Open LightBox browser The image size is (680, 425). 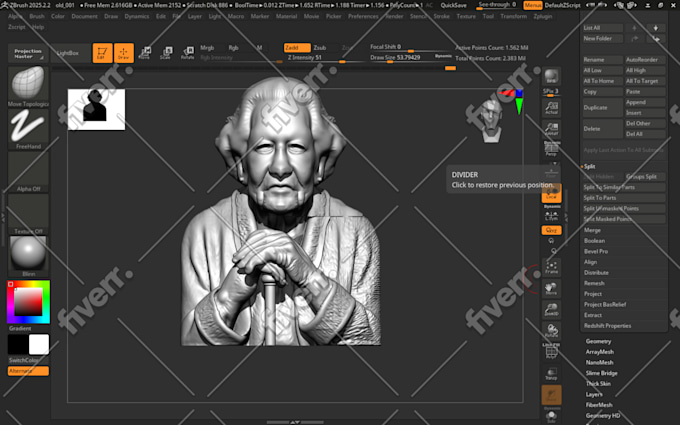(x=68, y=53)
